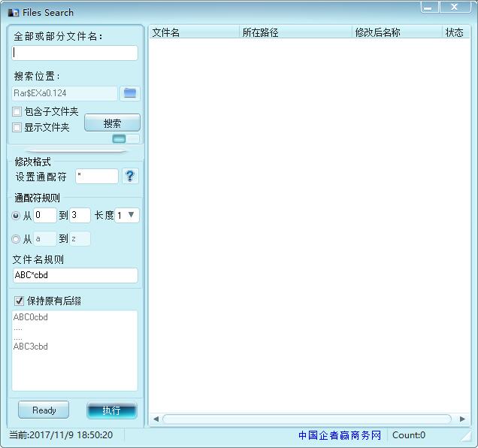Select the numeric range 从 0 到 3 radio button
The height and width of the screenshot is (448, 478).
tap(17, 216)
